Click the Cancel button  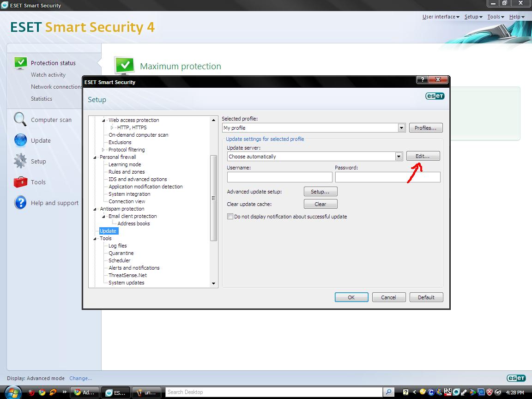click(x=388, y=297)
